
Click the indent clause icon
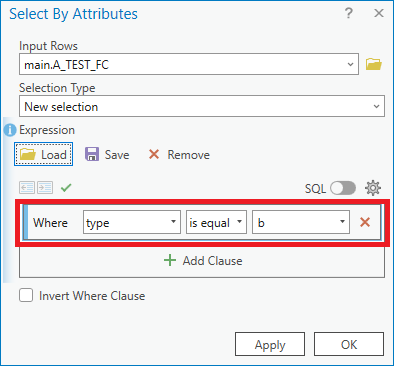tap(45, 188)
